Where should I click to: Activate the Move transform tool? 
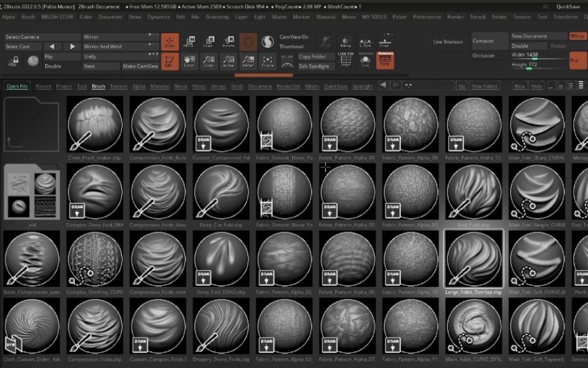coord(189,41)
